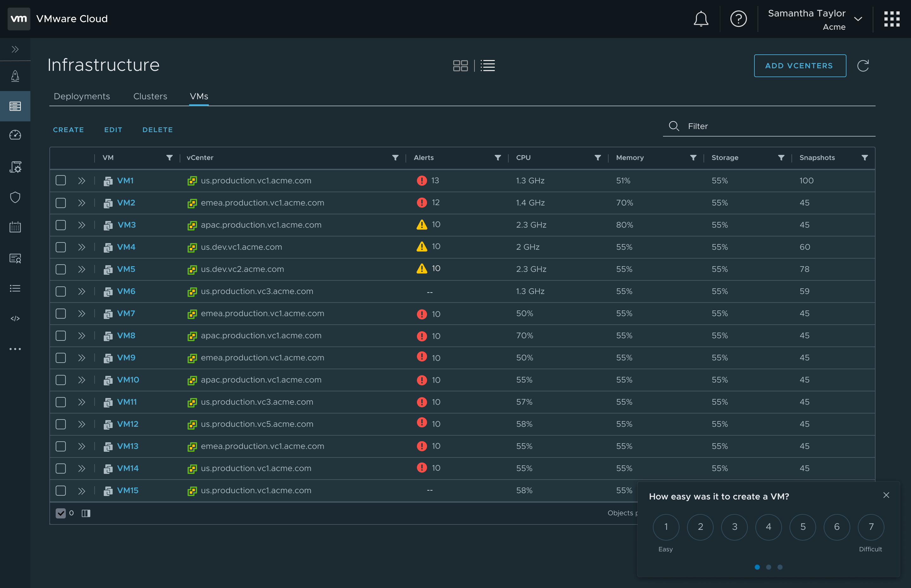Filter the Snapshots column

pos(865,158)
